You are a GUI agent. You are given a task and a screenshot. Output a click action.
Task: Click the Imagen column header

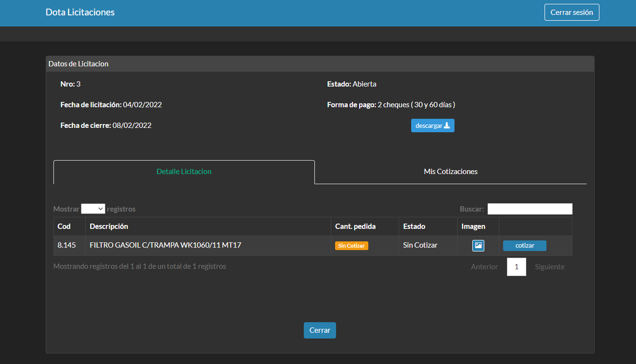[473, 226]
